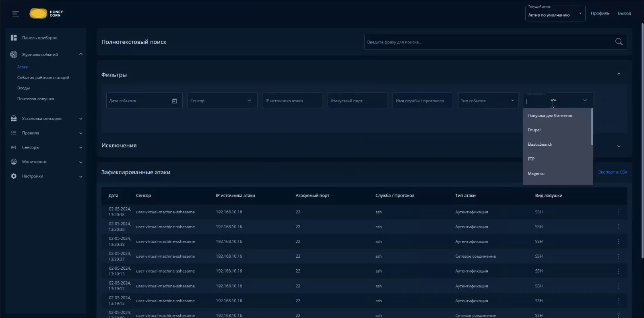
Task: Click Экспорт в CSV link
Action: 613,172
